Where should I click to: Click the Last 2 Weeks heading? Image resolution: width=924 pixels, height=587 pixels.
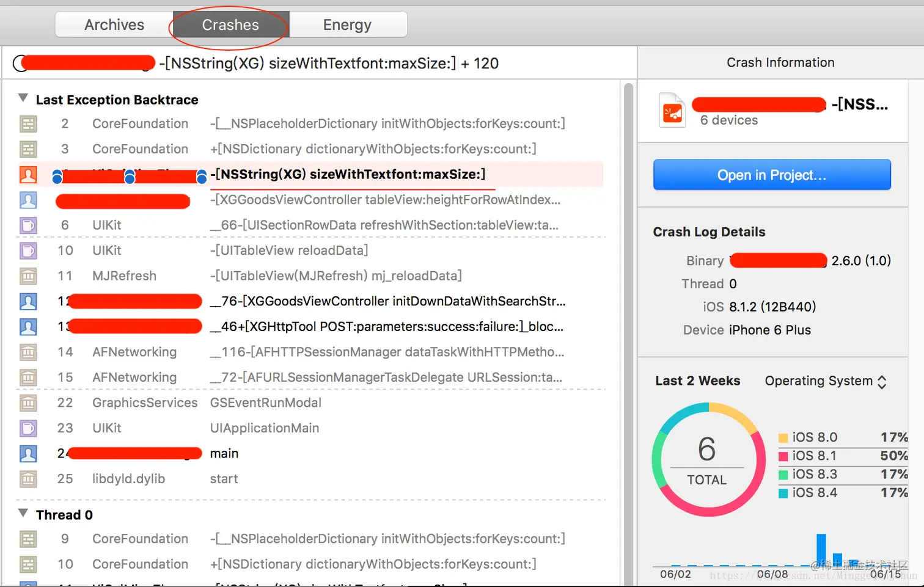[x=697, y=381]
